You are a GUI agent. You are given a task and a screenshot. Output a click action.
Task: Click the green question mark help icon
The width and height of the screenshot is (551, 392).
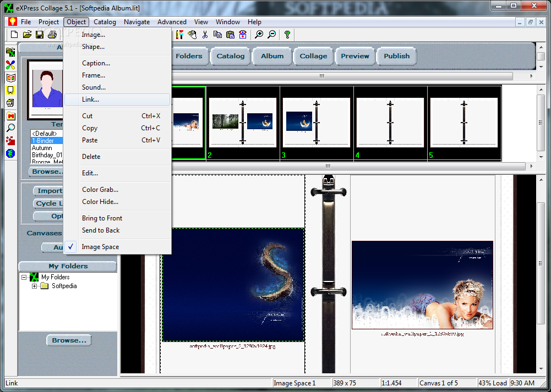287,35
